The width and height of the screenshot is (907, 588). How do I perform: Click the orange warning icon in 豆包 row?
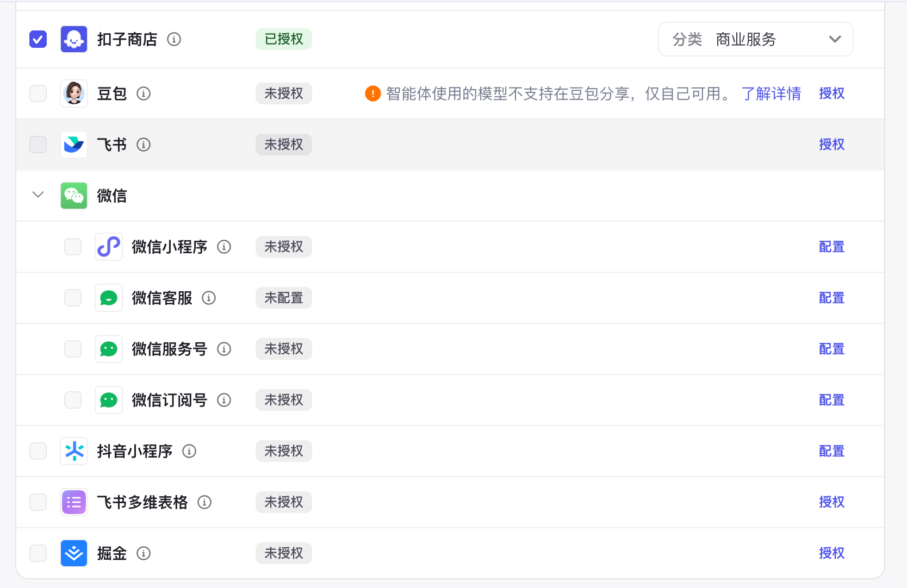tap(373, 93)
